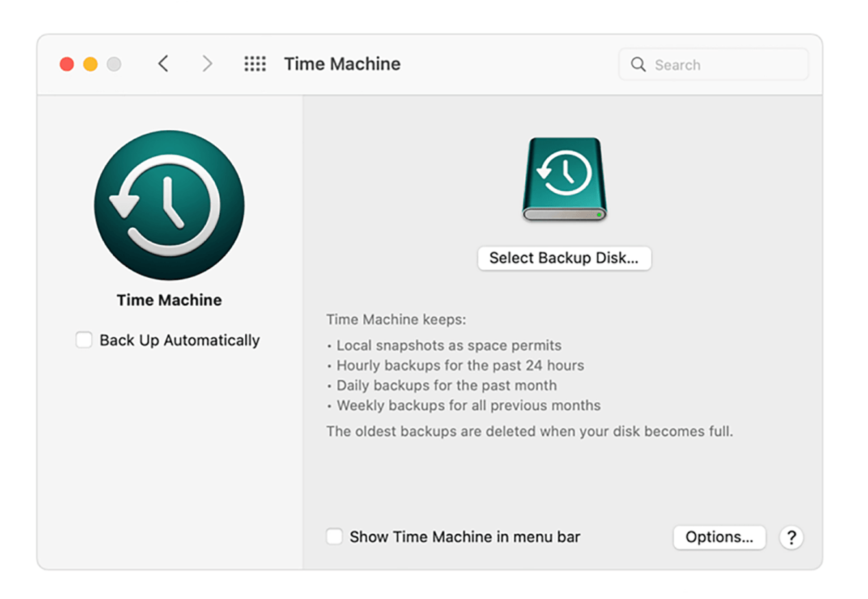This screenshot has height=599, width=868.
Task: Click the magnifying glass in the search field
Action: point(638,64)
